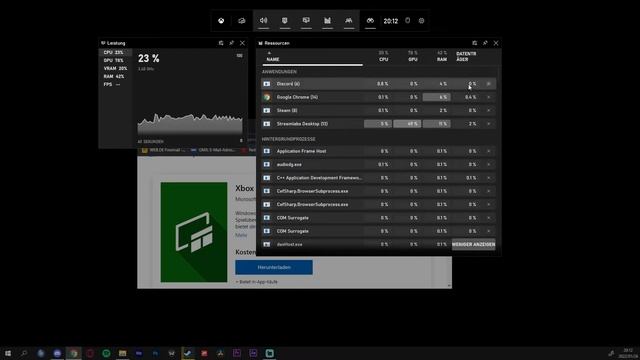Click Google Chrome RAM value 6 %
Viewport: 640px width, 360px height.
tap(437, 97)
